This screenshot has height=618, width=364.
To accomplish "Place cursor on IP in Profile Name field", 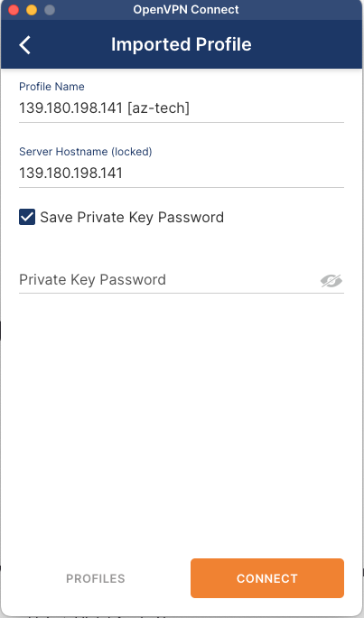I will click(71, 108).
